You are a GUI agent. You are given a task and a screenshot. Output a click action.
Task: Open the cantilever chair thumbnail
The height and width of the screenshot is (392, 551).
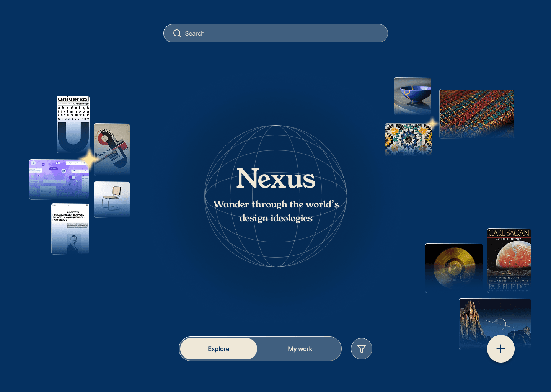tap(112, 199)
